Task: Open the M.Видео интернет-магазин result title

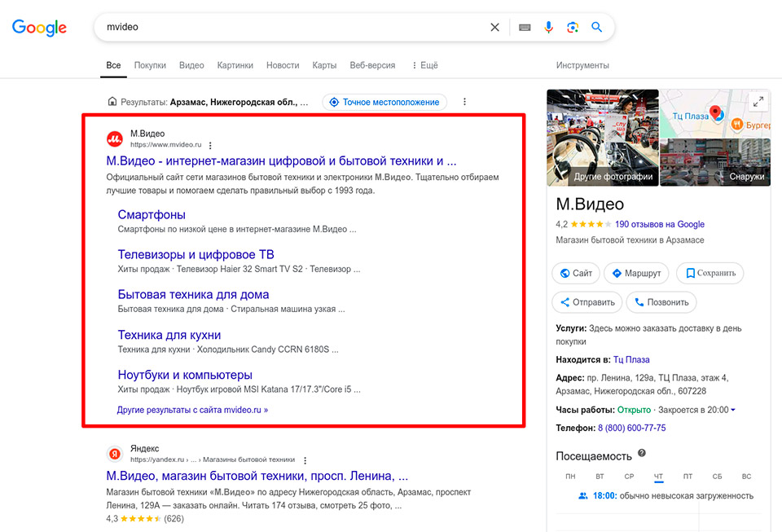Action: click(281, 161)
